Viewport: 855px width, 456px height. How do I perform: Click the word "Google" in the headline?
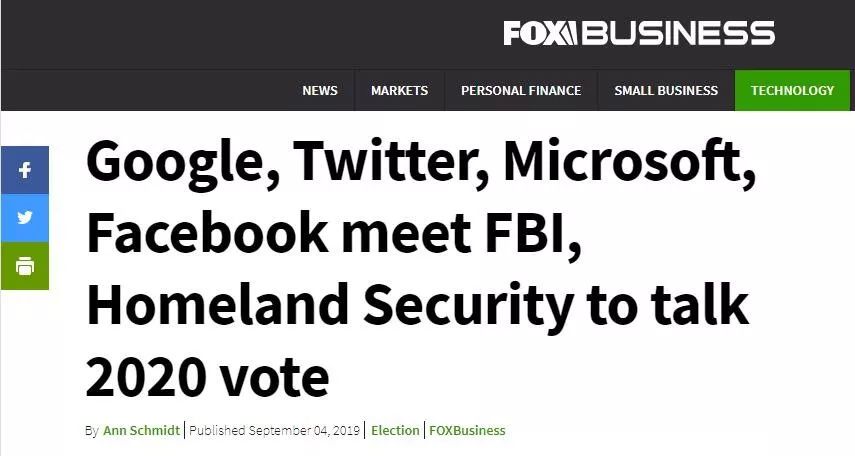tap(175, 163)
